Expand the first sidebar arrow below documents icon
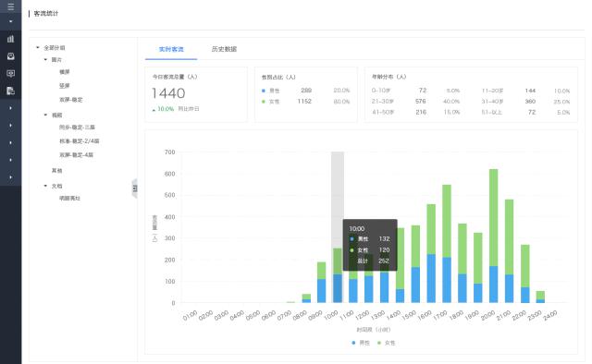The width and height of the screenshot is (592, 364). coord(10,108)
